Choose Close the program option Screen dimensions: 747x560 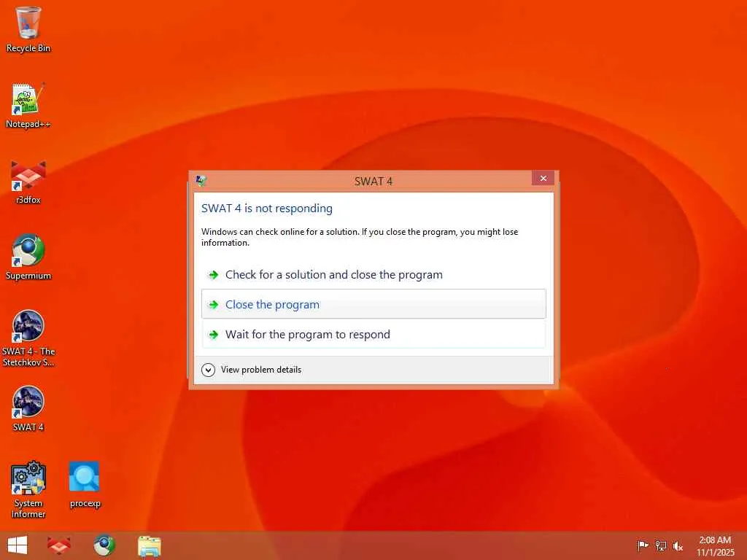pyautogui.click(x=373, y=304)
